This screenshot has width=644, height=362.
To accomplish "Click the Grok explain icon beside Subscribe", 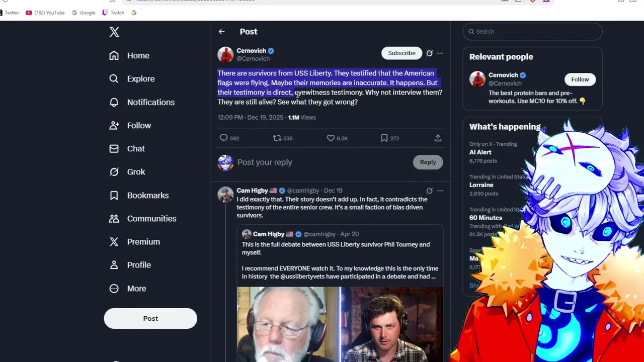I will pyautogui.click(x=429, y=53).
